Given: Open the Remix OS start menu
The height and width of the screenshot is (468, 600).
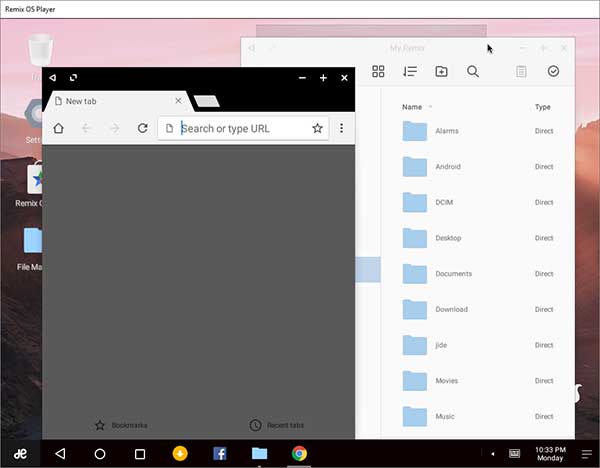Looking at the screenshot, I should pyautogui.click(x=20, y=454).
